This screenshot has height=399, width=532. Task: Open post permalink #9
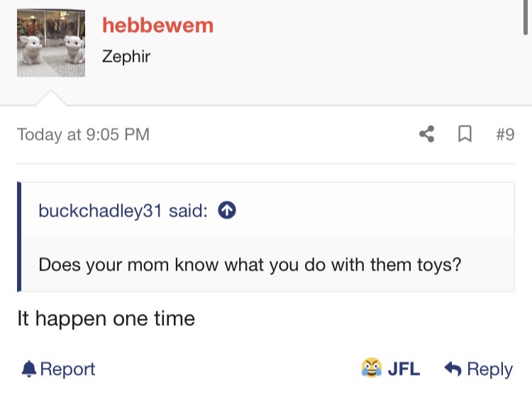(x=505, y=134)
